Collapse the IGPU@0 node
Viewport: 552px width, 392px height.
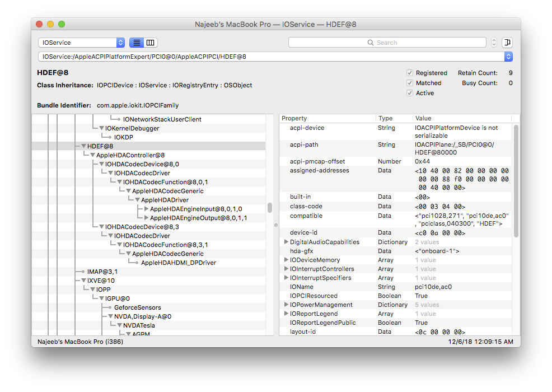tap(101, 298)
